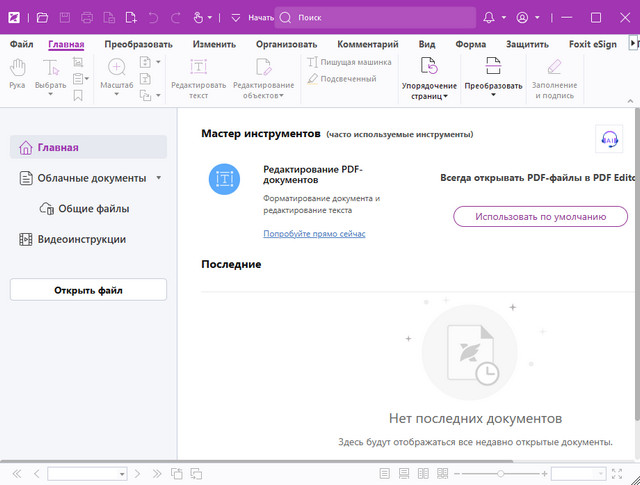Switch to the Комментарий tab
Screen dimensions: 640x485
click(x=367, y=44)
